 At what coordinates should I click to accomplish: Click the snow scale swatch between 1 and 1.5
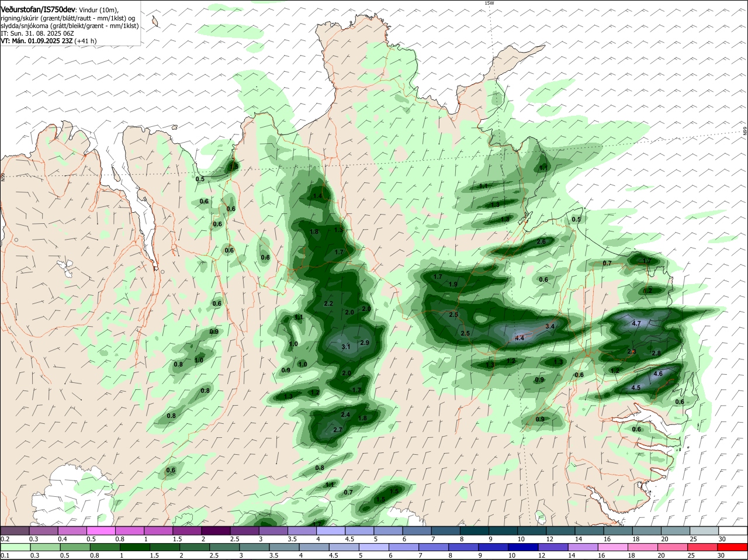click(x=158, y=530)
